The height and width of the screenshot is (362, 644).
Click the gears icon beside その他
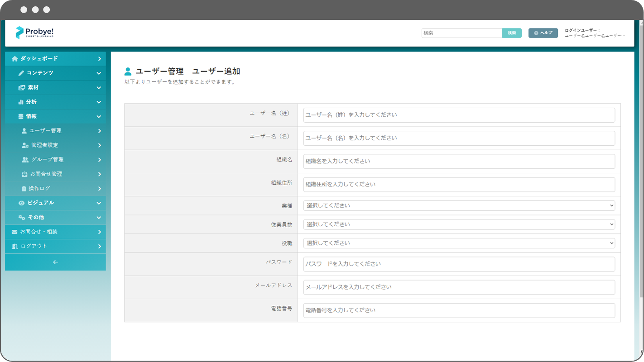[x=21, y=218]
